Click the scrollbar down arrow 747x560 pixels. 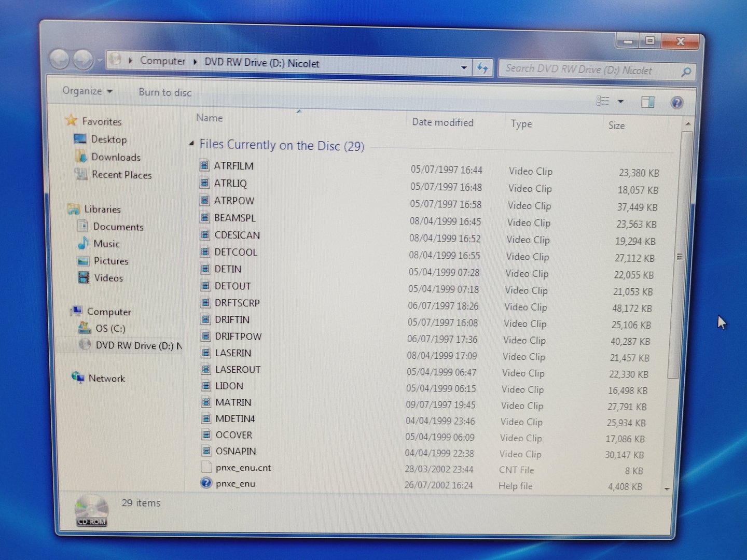click(667, 488)
